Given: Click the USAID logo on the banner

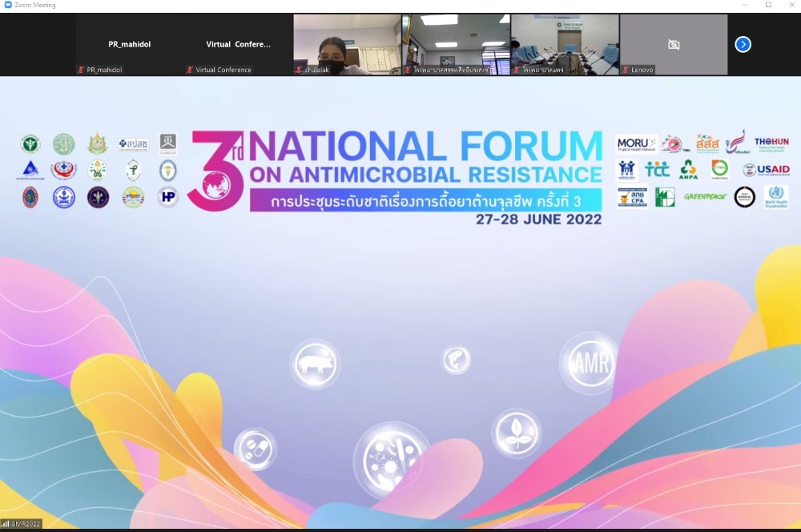Looking at the screenshot, I should (x=766, y=170).
